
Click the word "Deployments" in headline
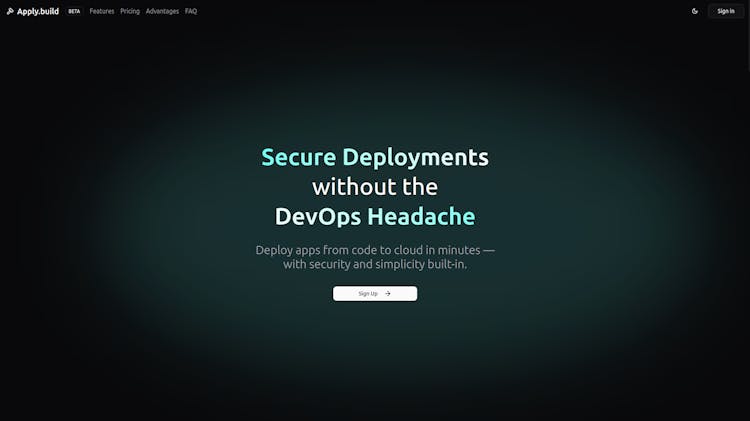415,157
